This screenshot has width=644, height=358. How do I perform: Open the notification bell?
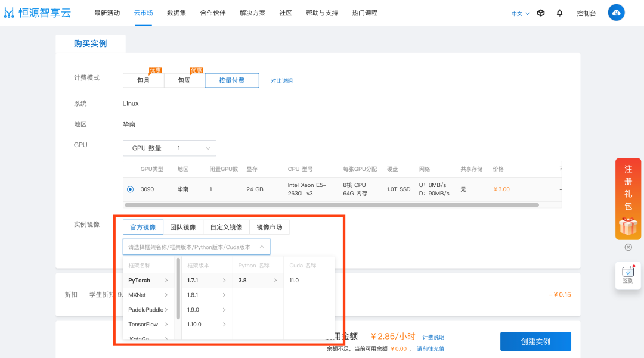pos(559,13)
